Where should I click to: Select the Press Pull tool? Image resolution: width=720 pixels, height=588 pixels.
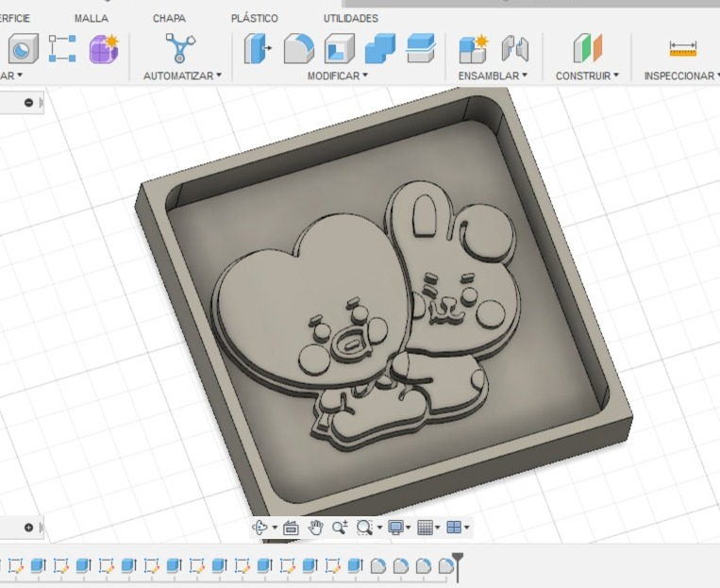257,48
